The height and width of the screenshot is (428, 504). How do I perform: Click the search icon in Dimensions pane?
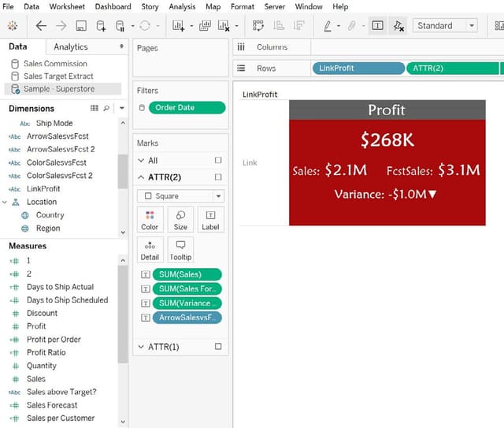point(108,108)
